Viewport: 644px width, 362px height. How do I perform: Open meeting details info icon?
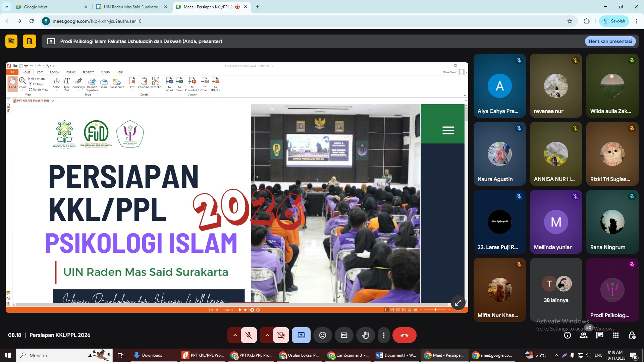click(x=568, y=335)
